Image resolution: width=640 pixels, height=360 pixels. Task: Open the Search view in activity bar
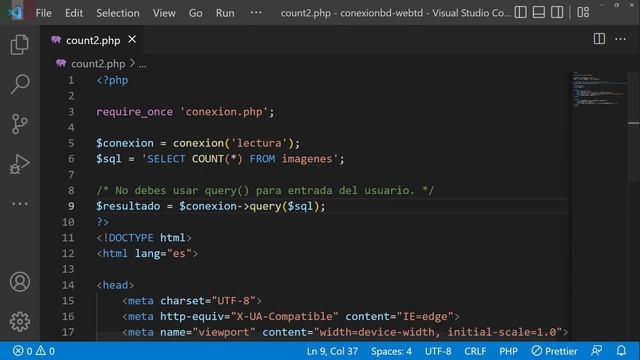pos(20,84)
